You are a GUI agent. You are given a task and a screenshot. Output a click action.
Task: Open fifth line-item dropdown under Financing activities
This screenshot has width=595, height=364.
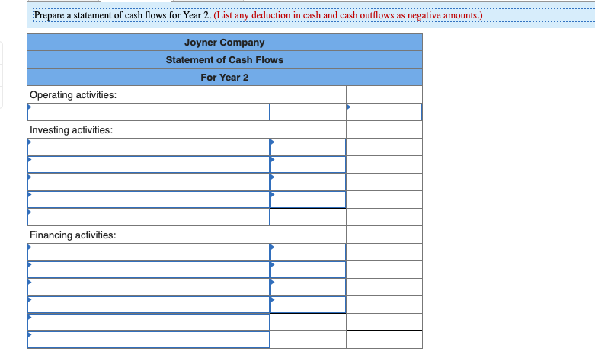pos(149,322)
